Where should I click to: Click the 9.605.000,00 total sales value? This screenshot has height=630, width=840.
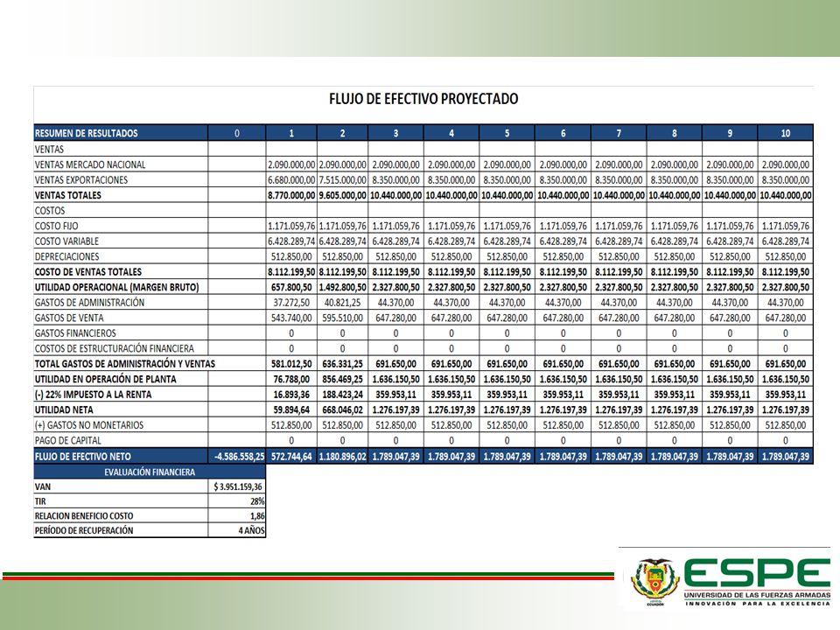(x=342, y=195)
